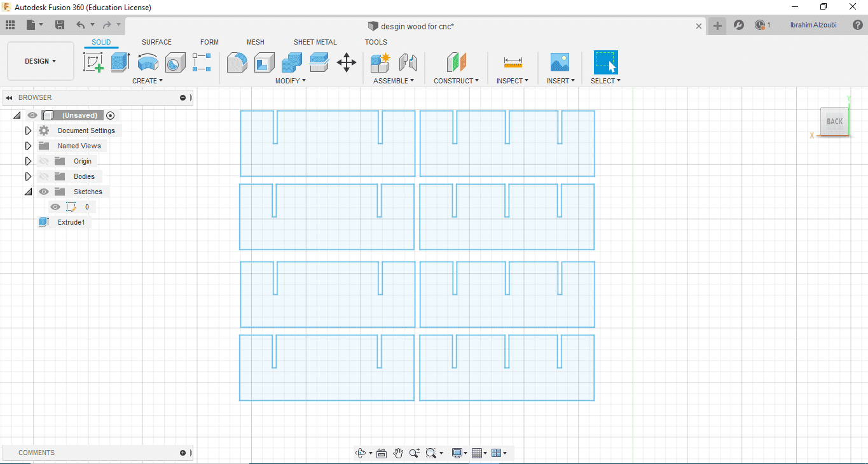Click the Save icon
Screen dimensions: 868x464
[x=60, y=25]
